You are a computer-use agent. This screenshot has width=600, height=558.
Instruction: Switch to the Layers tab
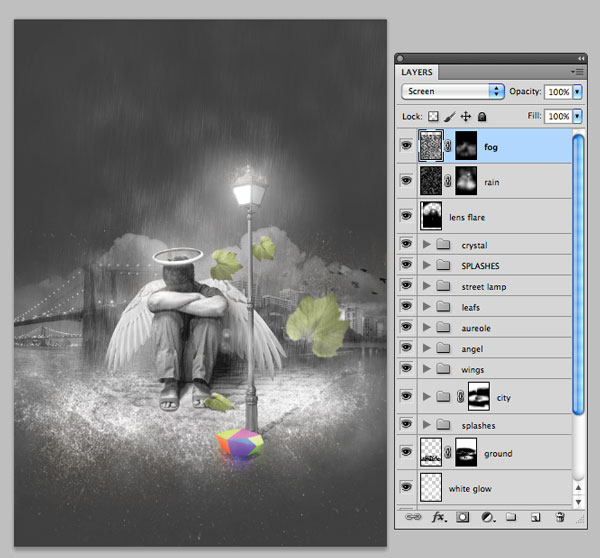tap(417, 72)
